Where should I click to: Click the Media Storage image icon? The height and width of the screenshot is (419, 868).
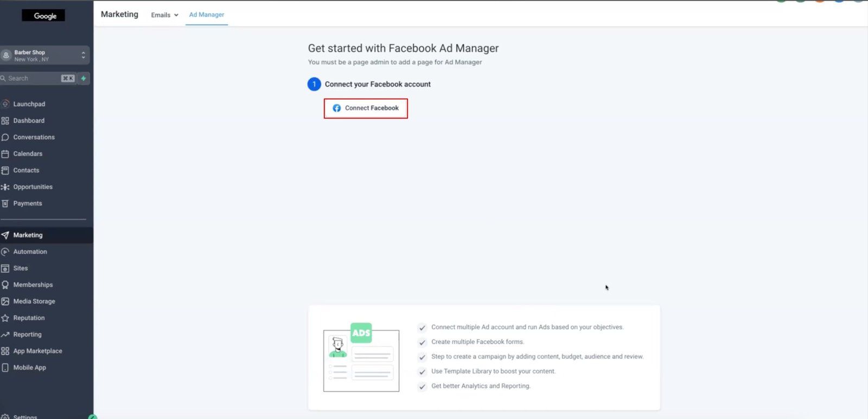point(5,301)
